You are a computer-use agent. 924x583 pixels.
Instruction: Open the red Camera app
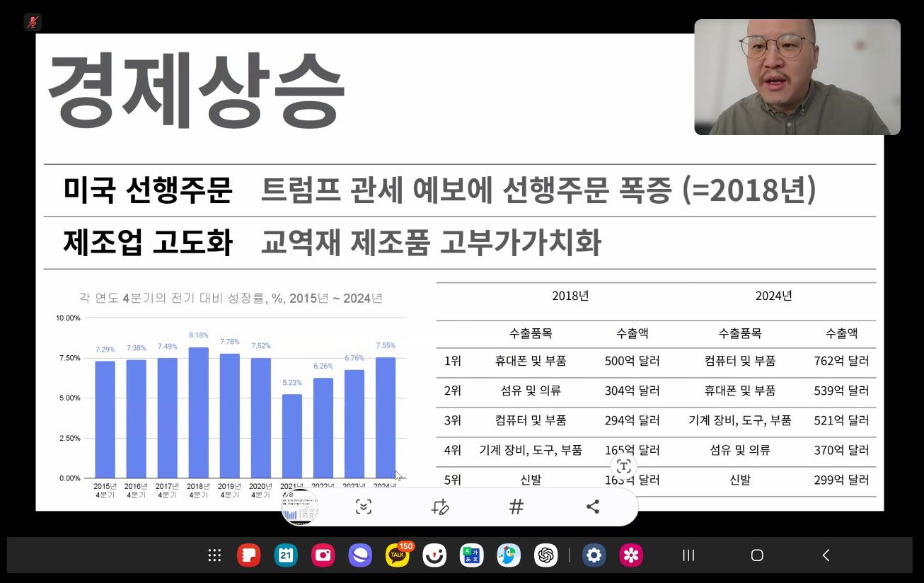(323, 555)
